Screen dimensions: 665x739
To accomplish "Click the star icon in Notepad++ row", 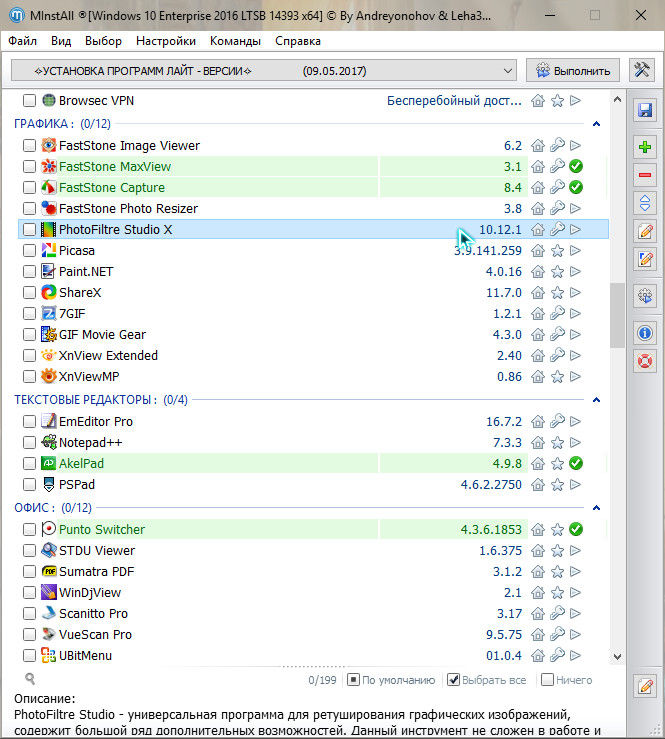I will [x=558, y=443].
